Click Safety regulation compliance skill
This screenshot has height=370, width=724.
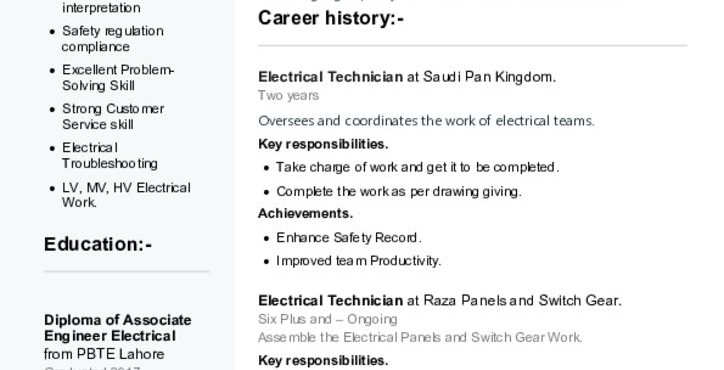pos(113,39)
